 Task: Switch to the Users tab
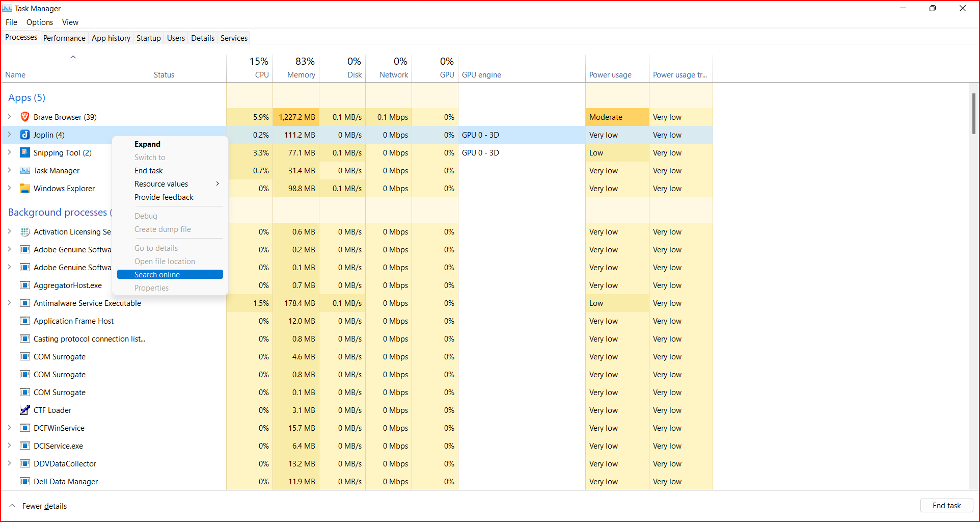click(x=176, y=38)
